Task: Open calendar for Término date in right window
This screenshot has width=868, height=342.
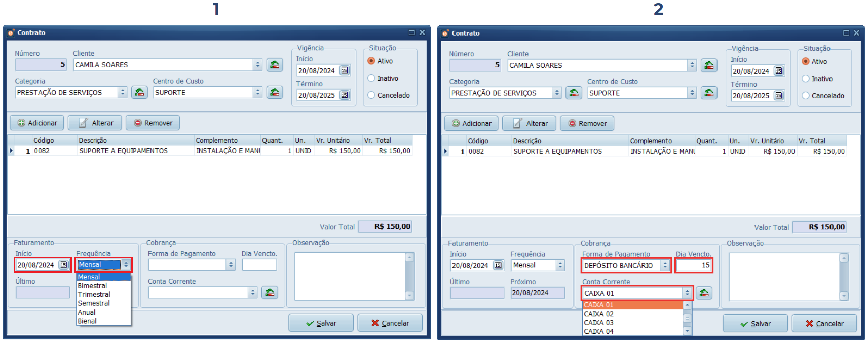Action: point(779,96)
